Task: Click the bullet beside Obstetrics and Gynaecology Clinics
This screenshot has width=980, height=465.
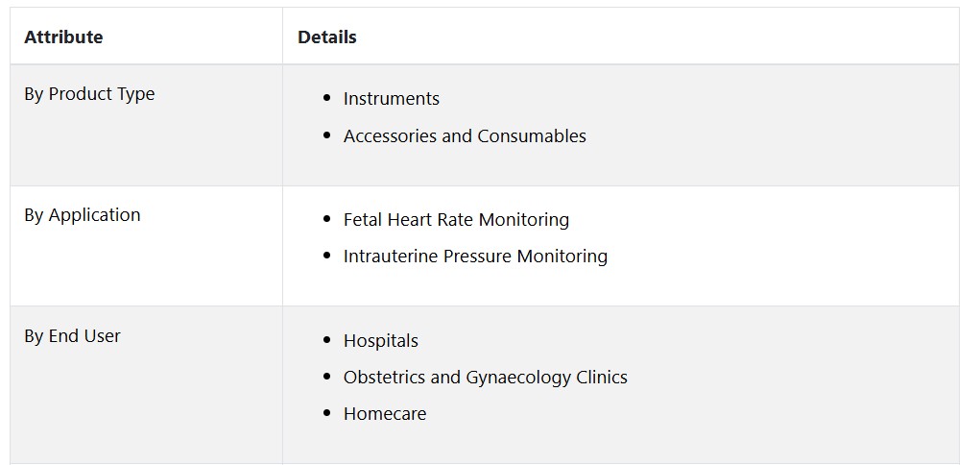Action: 327,376
